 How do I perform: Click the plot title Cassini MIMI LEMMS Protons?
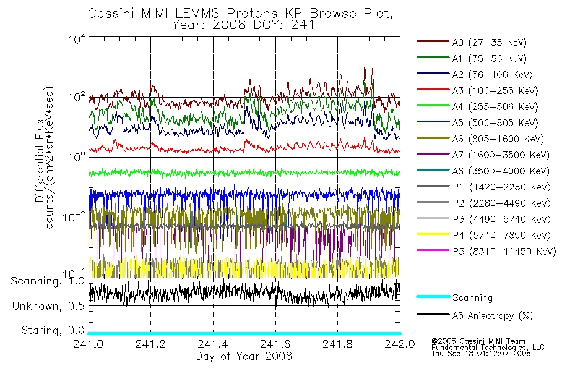tap(182, 14)
